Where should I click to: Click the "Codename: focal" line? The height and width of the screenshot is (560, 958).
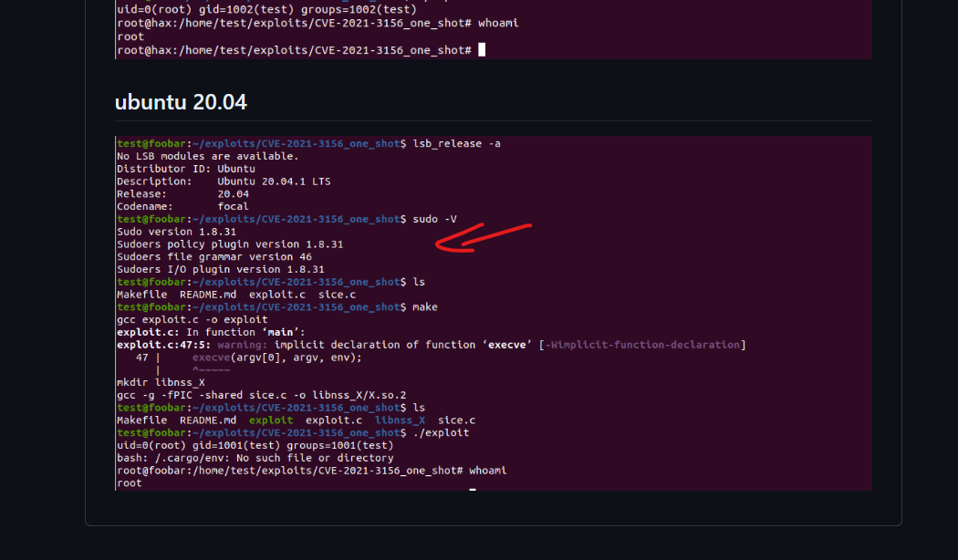(182, 206)
